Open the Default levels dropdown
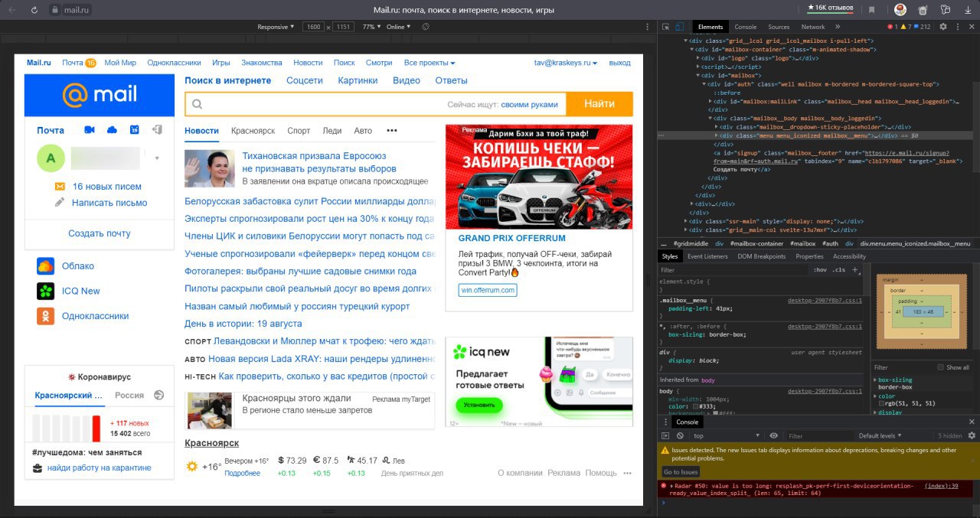This screenshot has width=980, height=518. click(880, 435)
